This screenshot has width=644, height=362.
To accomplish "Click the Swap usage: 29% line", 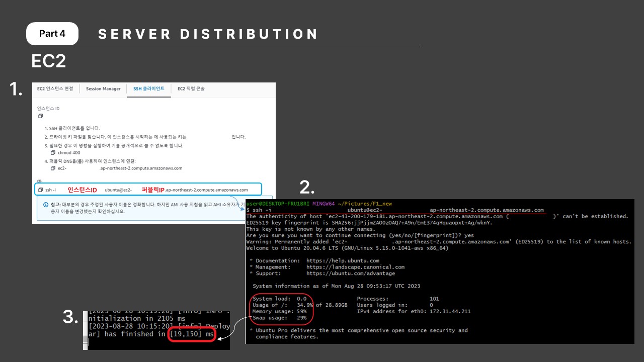I will point(279,318).
